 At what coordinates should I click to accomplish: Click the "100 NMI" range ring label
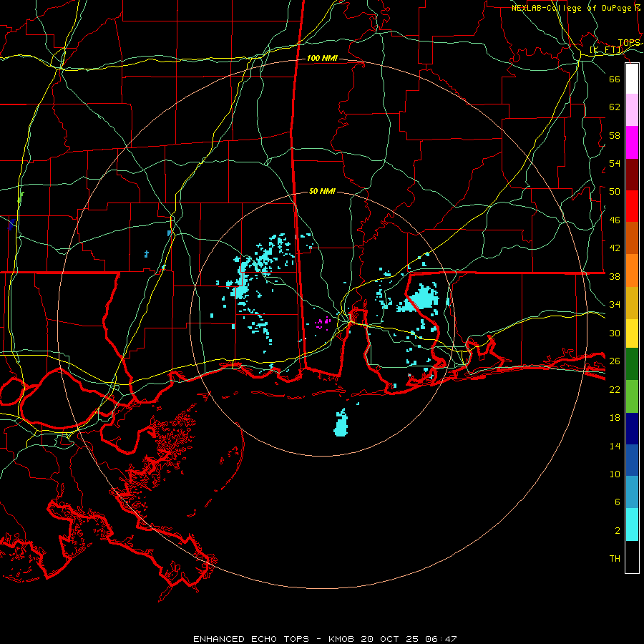point(322,59)
